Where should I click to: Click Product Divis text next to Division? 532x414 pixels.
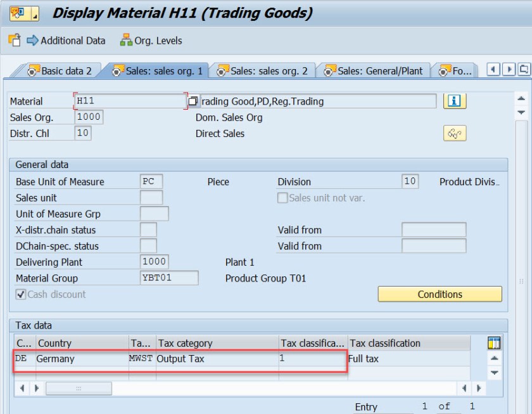click(469, 182)
